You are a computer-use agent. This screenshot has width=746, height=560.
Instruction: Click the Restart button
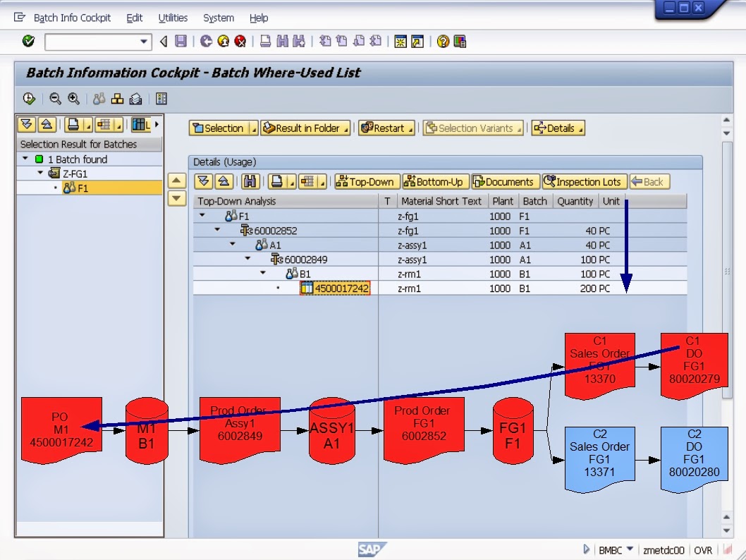(x=386, y=128)
